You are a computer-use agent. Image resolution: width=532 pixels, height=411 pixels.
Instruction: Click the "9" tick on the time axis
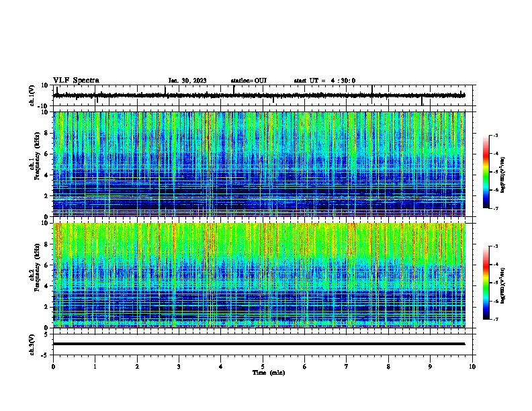point(430,367)
